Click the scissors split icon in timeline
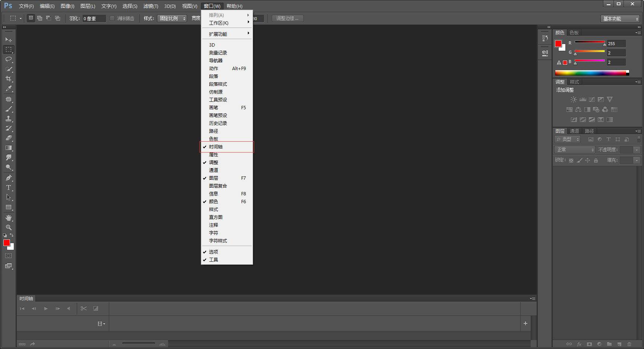Image resolution: width=644 pixels, height=349 pixels. pos(83,308)
